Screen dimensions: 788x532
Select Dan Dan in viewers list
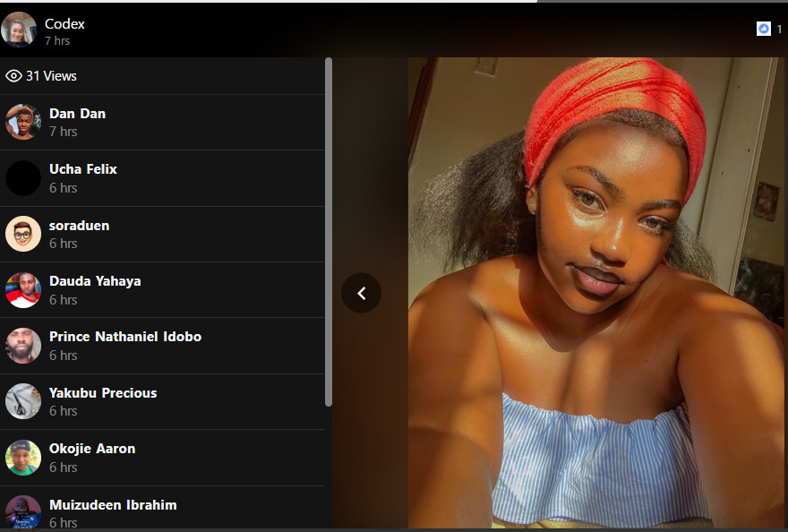click(x=77, y=114)
